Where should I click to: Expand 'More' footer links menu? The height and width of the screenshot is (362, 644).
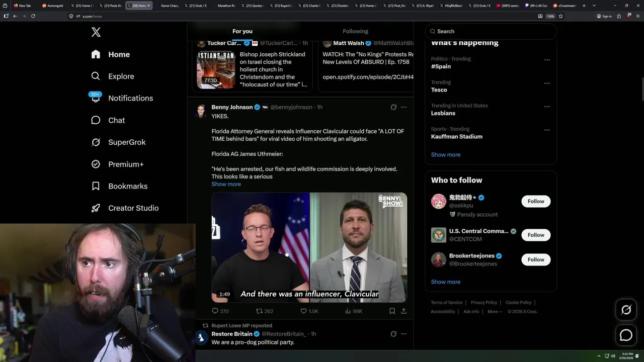click(495, 312)
